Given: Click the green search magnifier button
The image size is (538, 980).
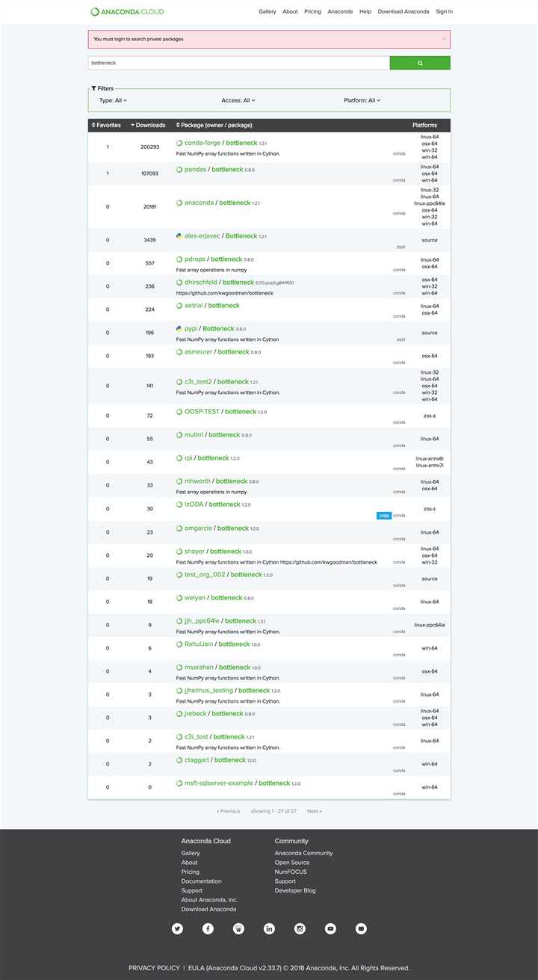Looking at the screenshot, I should point(420,64).
